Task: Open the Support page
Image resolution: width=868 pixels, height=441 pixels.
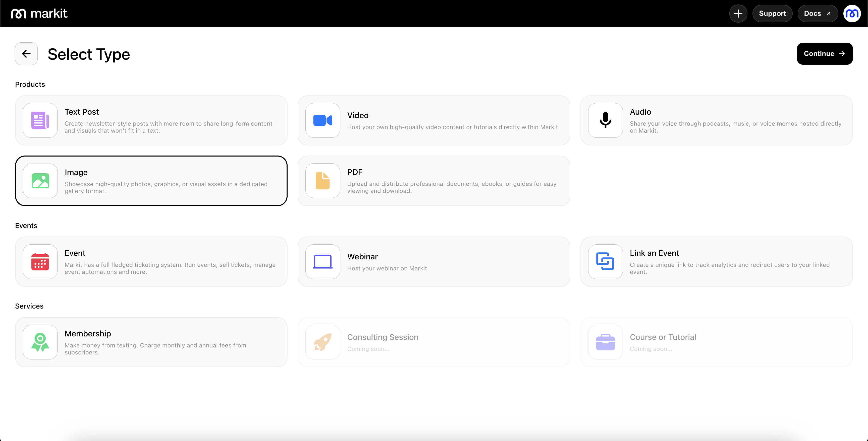Action: coord(772,14)
